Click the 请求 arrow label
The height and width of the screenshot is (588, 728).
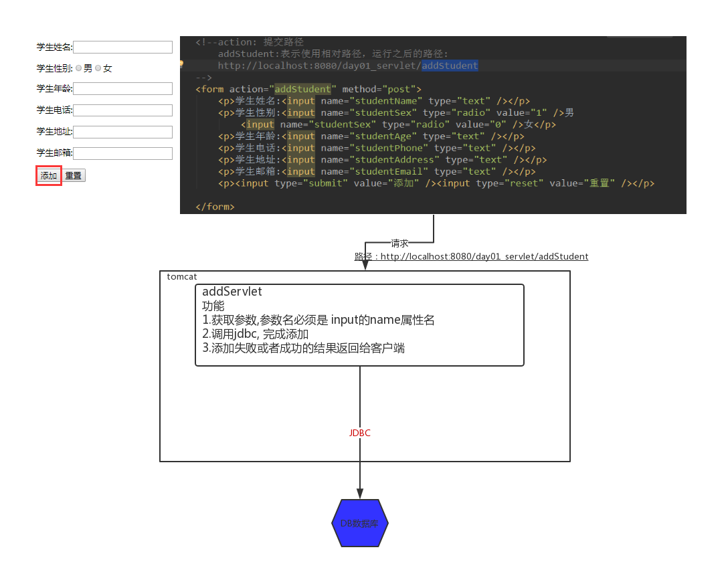click(x=399, y=243)
